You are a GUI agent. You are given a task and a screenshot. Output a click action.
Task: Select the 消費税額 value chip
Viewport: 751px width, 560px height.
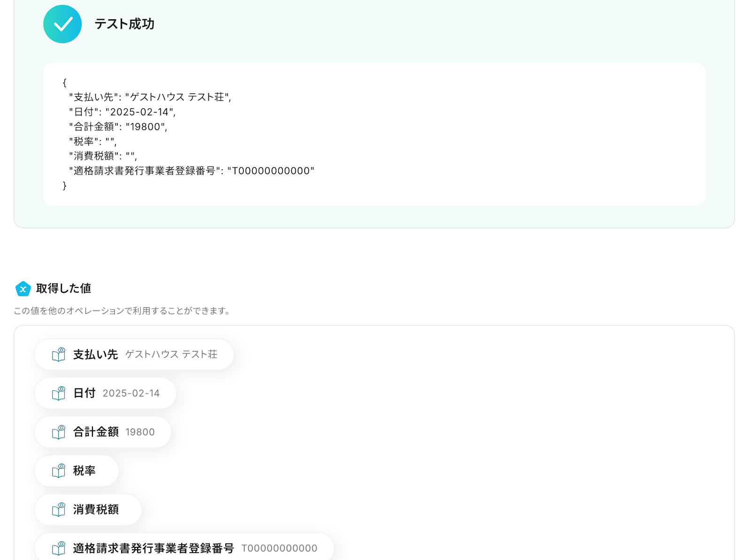[88, 509]
